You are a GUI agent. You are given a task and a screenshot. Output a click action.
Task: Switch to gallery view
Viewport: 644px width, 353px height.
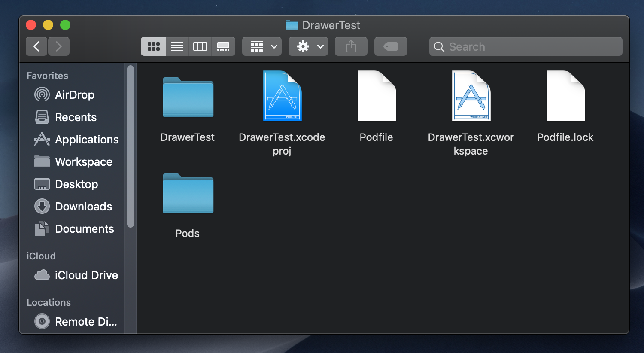click(223, 46)
